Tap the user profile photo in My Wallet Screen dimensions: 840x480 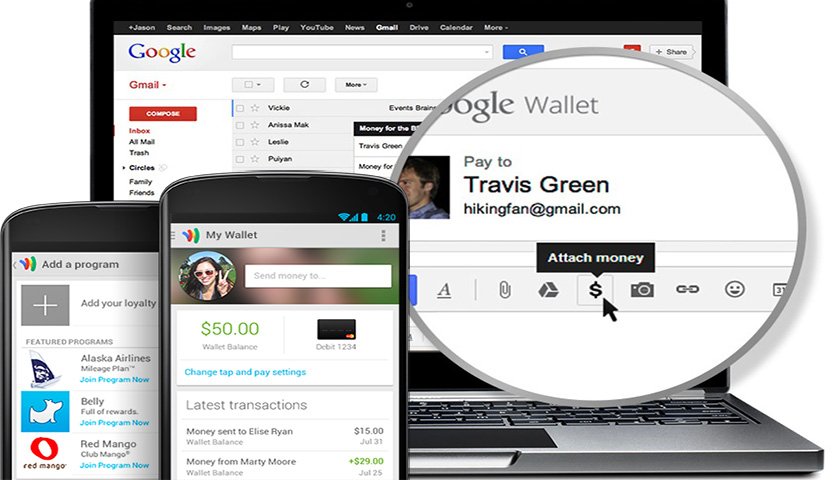207,276
